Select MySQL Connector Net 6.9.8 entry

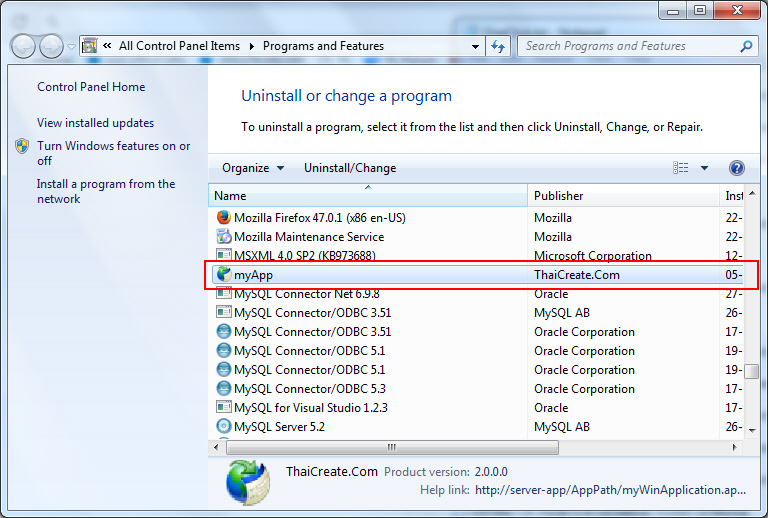[307, 294]
